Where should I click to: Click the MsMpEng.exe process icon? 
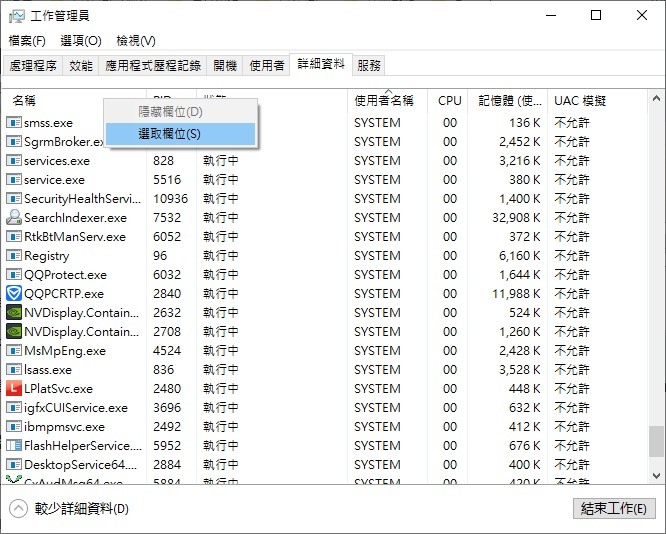[14, 350]
